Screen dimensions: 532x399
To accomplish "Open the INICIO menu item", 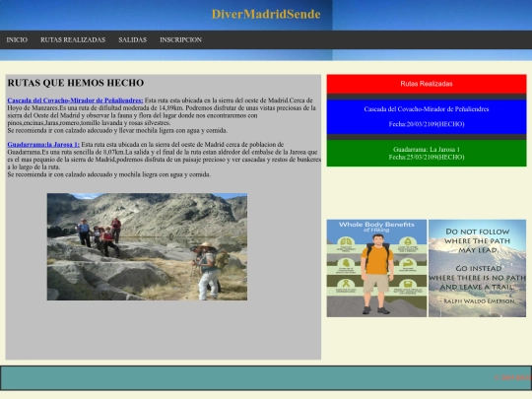I will [17, 39].
